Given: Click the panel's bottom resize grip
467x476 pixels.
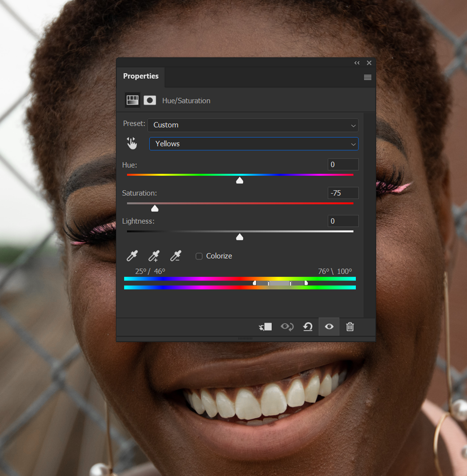Looking at the screenshot, I should click(245, 338).
